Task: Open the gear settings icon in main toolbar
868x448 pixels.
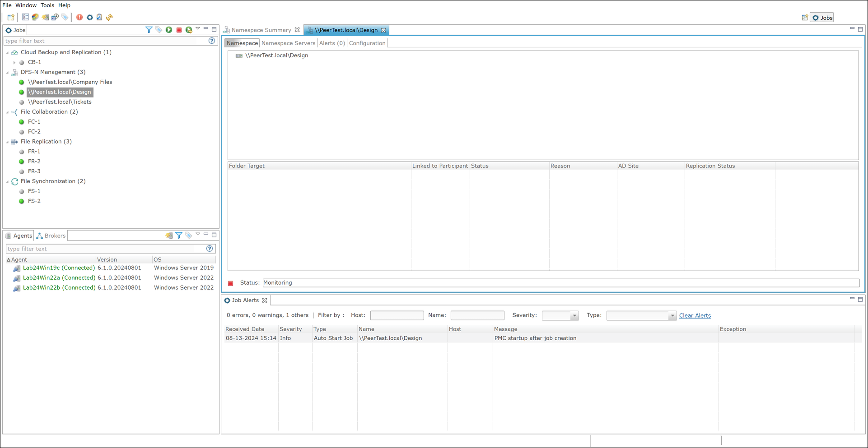Action: pyautogui.click(x=89, y=17)
